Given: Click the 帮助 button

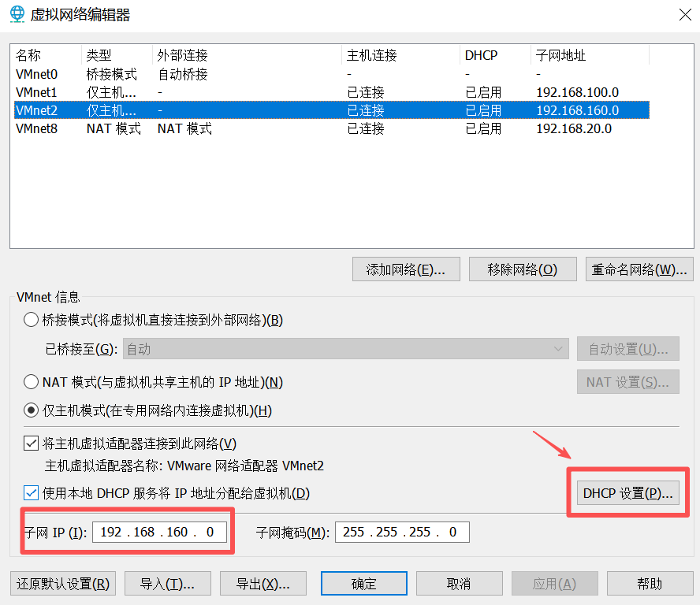Looking at the screenshot, I should pos(650,584).
